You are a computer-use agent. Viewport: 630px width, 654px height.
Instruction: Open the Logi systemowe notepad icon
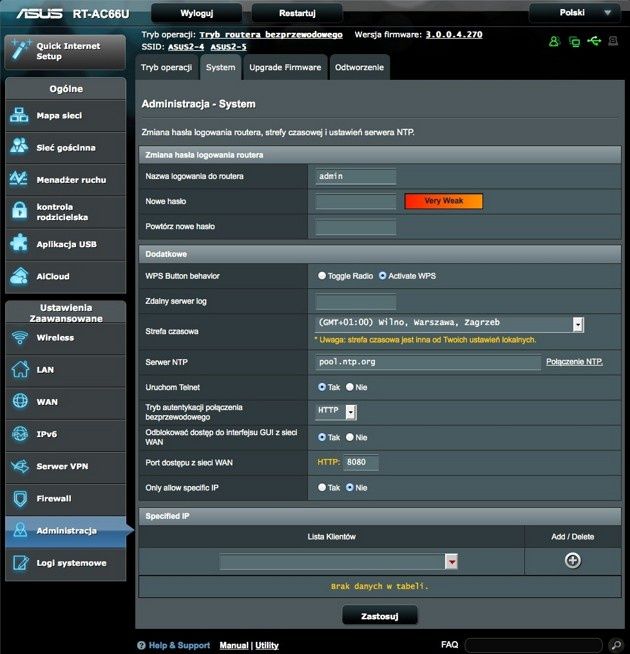(x=20, y=563)
